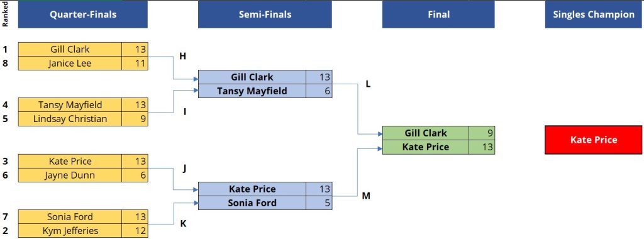This screenshot has height=239, width=644.
Task: Click the Ranked column header
Action: coord(5,14)
